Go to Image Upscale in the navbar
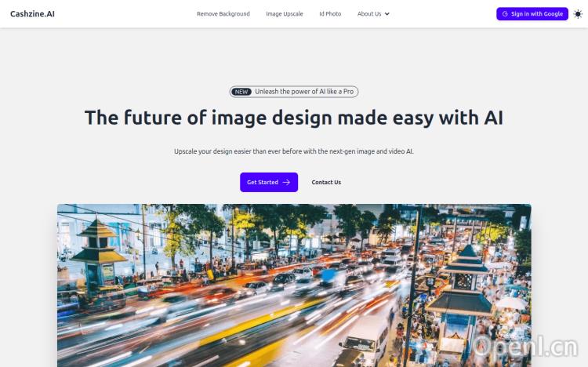Screen dimensions: 588x367 (284, 14)
